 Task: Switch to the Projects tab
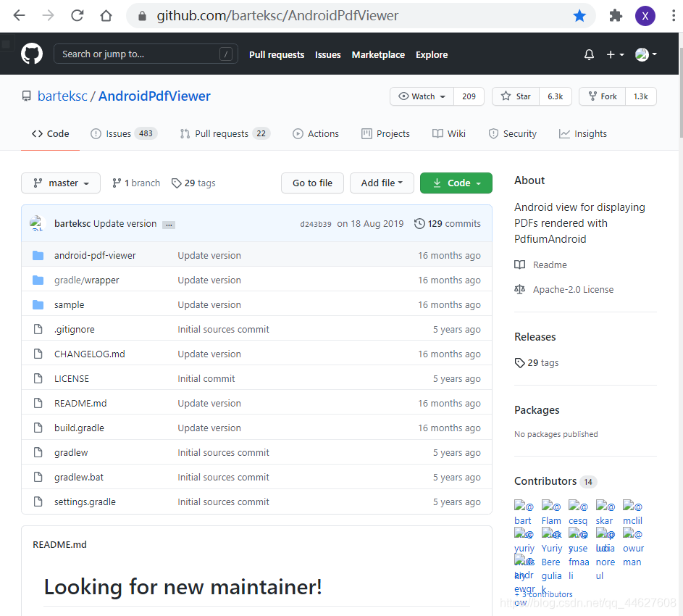click(x=385, y=134)
